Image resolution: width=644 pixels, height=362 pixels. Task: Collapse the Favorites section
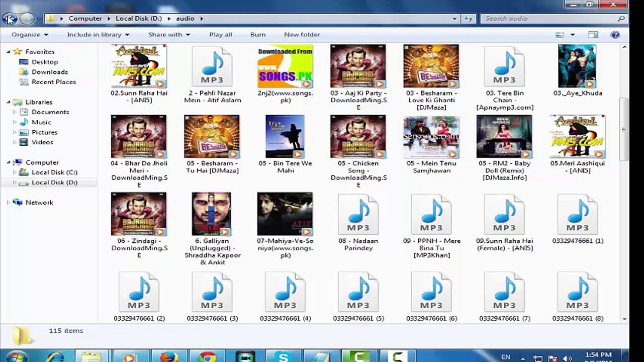tap(9, 52)
